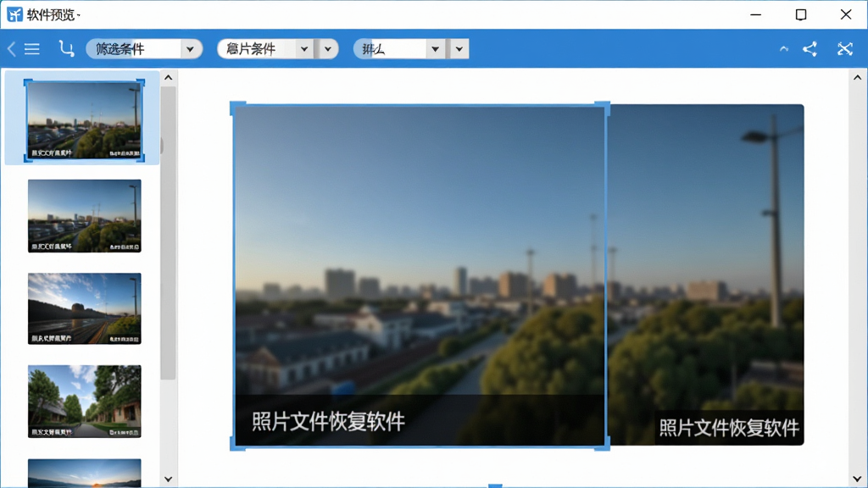The width and height of the screenshot is (868, 488).
Task: Click the right-side preview image
Action: coord(706,274)
